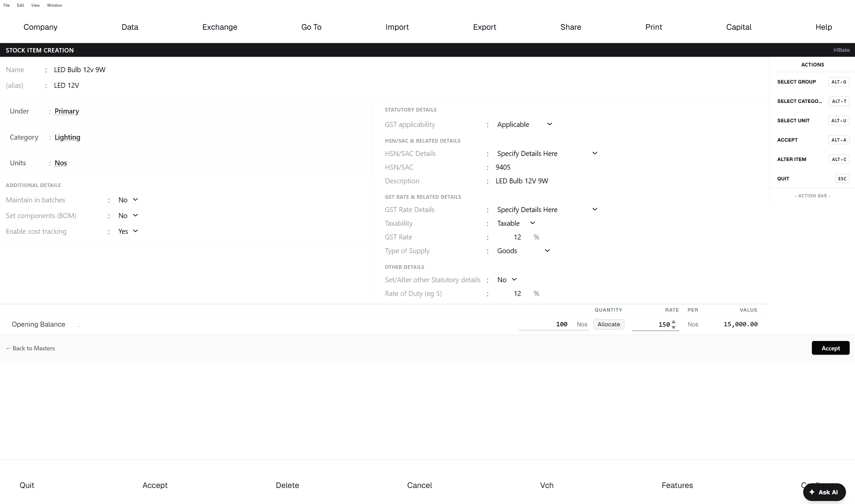
Task: Click the Units value Nos
Action: 61,163
